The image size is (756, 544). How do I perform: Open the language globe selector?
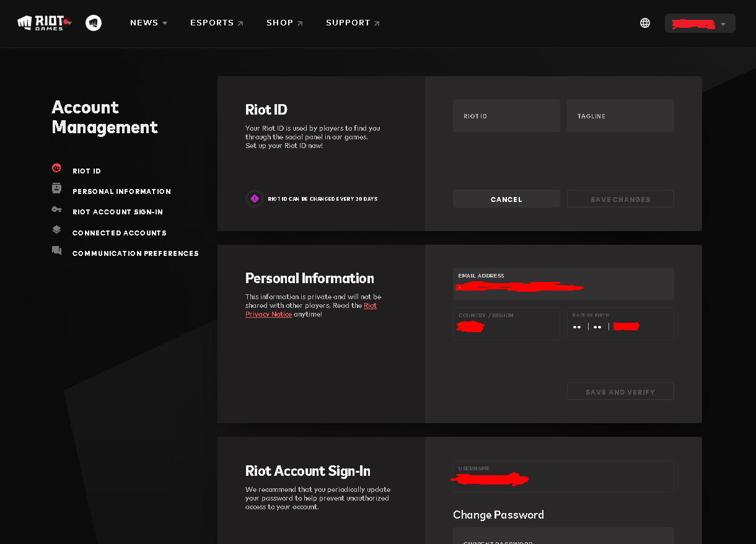[x=645, y=23]
